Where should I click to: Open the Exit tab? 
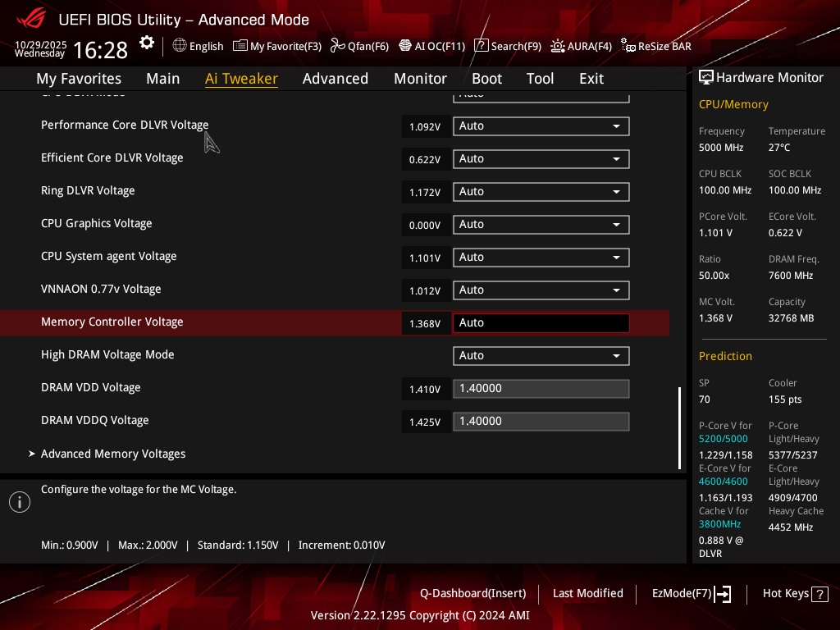[591, 79]
